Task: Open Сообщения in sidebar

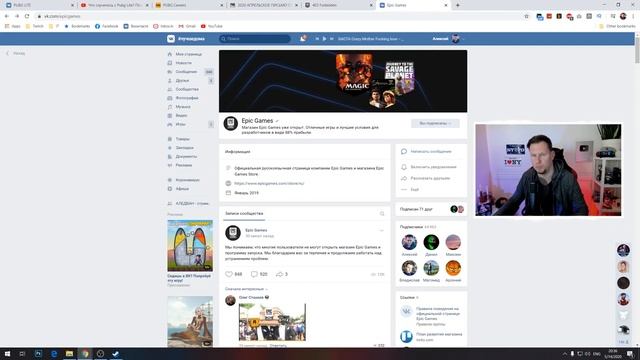Action: (x=186, y=72)
